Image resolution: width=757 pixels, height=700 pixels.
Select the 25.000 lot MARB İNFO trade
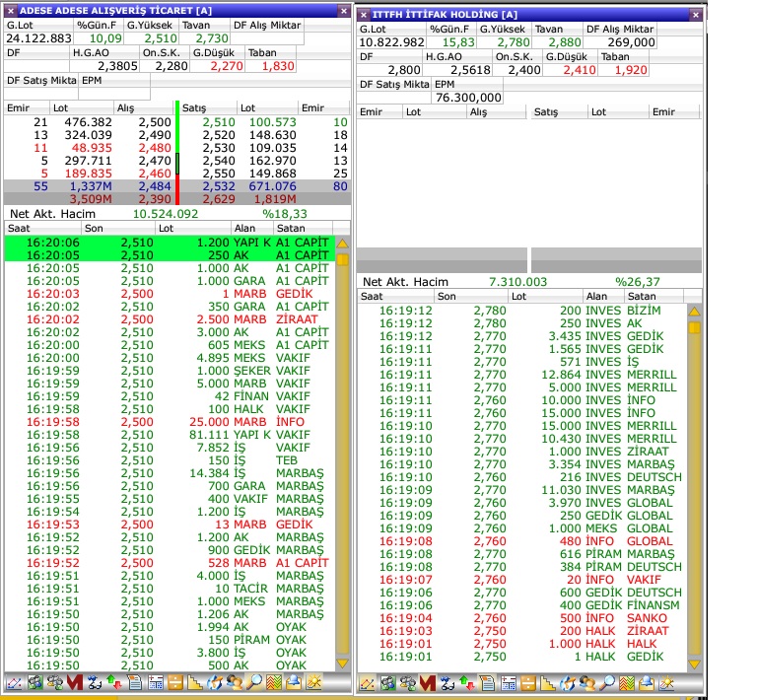(x=170, y=422)
